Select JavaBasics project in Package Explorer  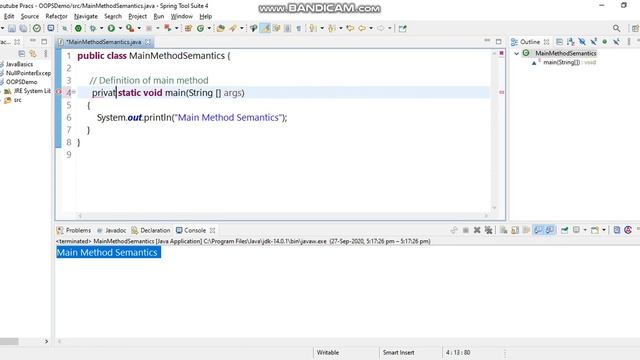coord(19,64)
